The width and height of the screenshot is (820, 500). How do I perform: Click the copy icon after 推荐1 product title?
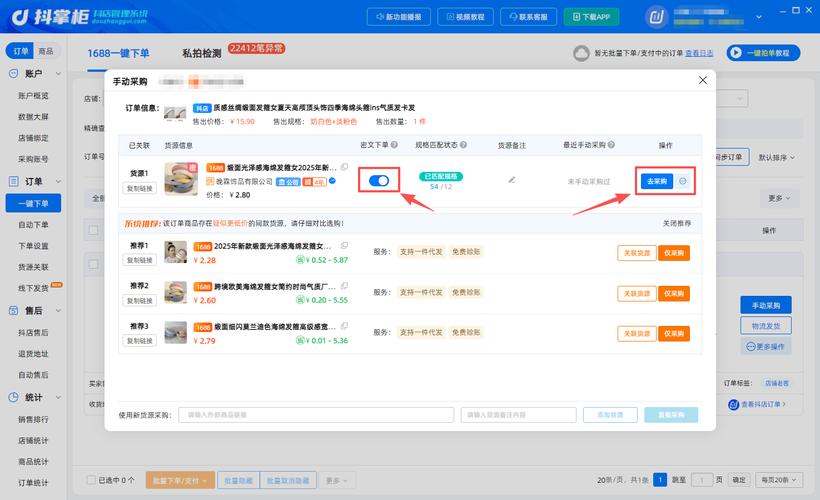click(344, 245)
